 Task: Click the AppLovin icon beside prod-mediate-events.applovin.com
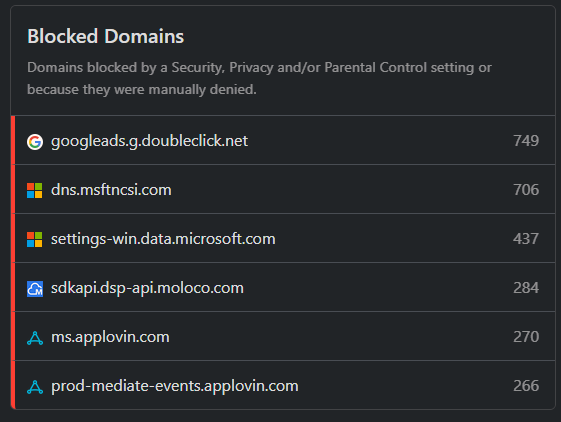click(35, 387)
